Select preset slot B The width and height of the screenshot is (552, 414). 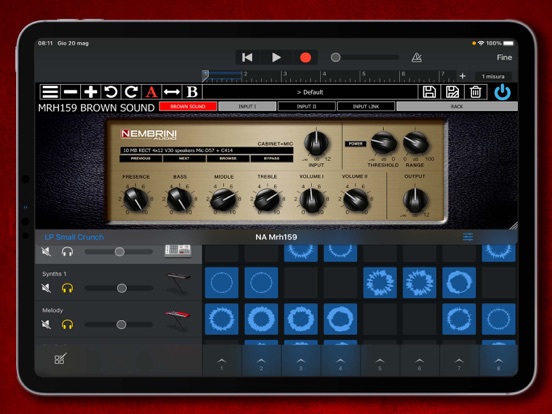(x=192, y=92)
